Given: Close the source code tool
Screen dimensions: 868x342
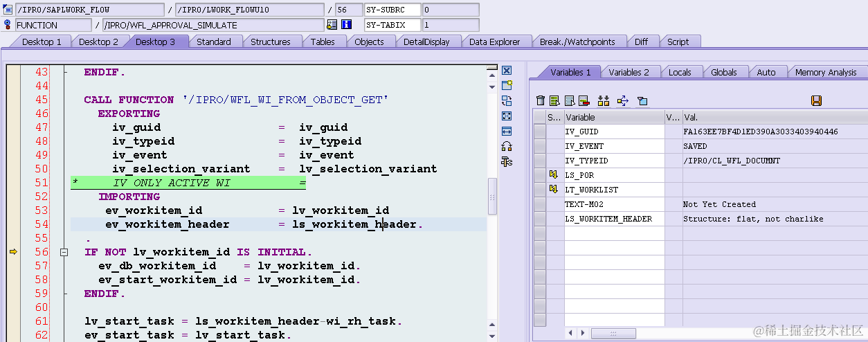Looking at the screenshot, I should (506, 71).
